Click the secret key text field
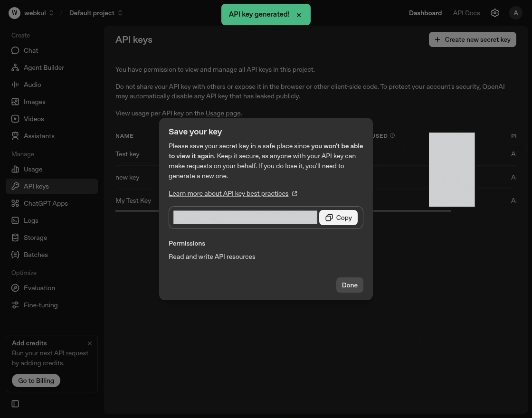 tap(245, 218)
